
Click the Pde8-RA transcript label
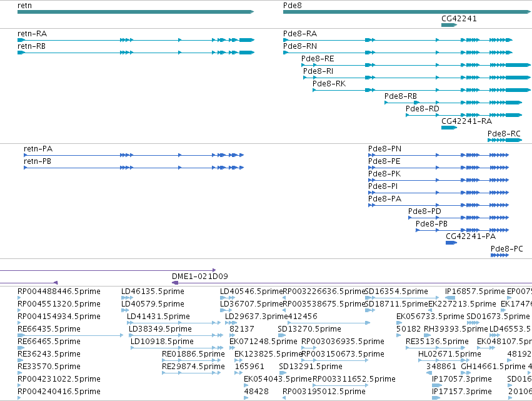click(x=300, y=34)
